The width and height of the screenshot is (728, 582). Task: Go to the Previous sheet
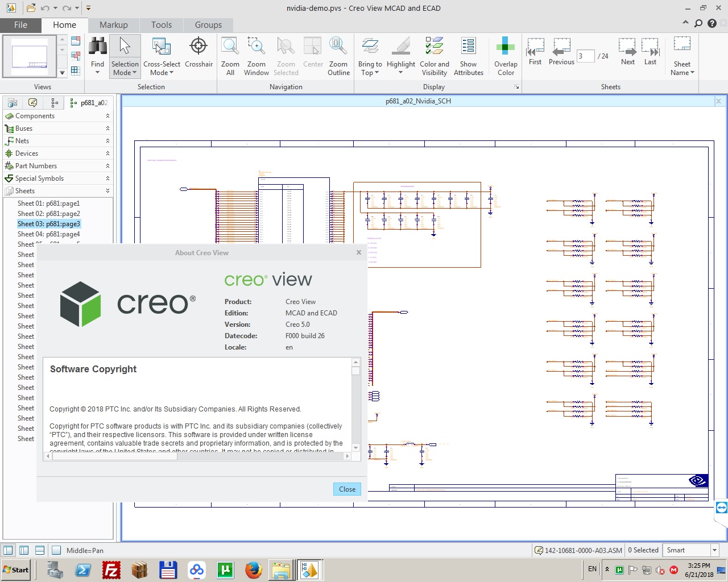pos(561,51)
